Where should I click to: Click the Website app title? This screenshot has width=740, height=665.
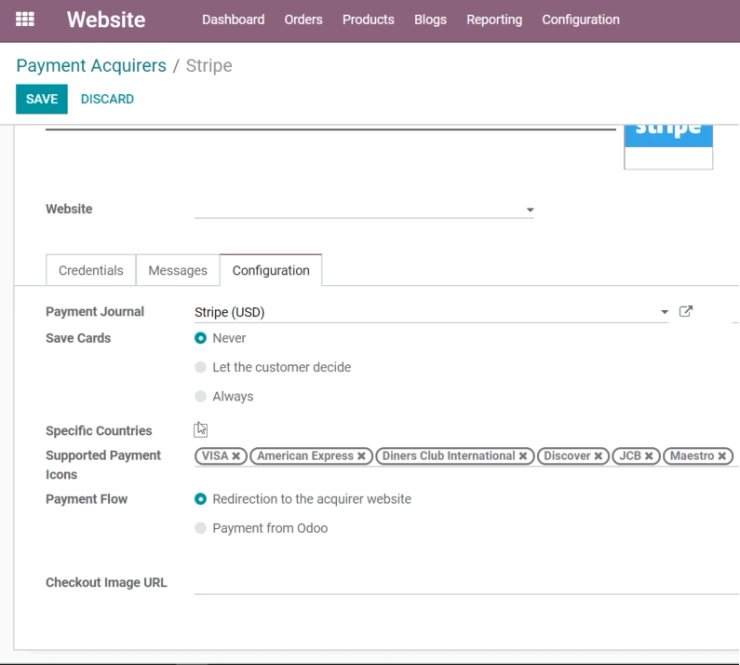(x=106, y=20)
